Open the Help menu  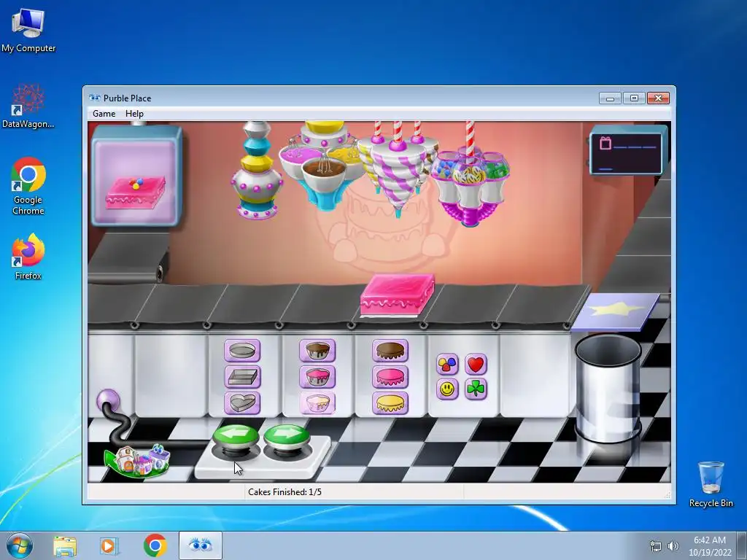tap(134, 114)
